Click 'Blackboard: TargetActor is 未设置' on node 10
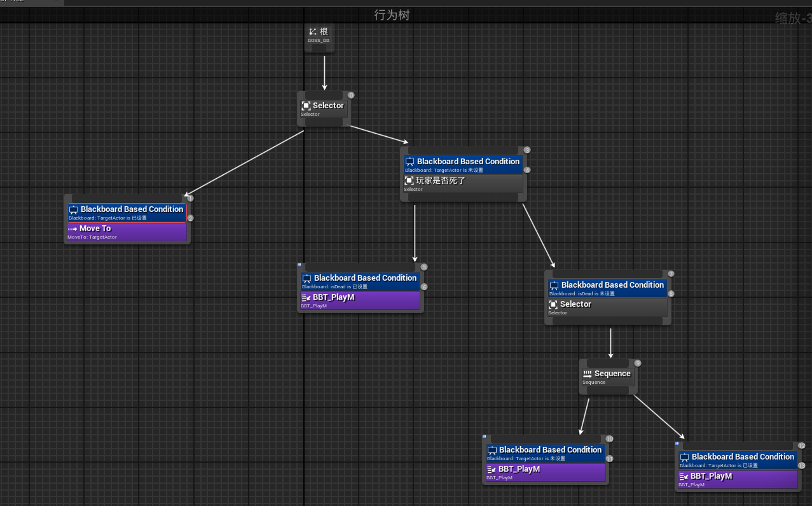This screenshot has height=506, width=812. click(526, 459)
